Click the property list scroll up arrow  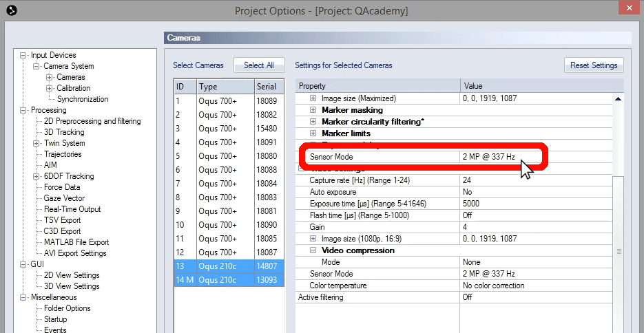(618, 99)
